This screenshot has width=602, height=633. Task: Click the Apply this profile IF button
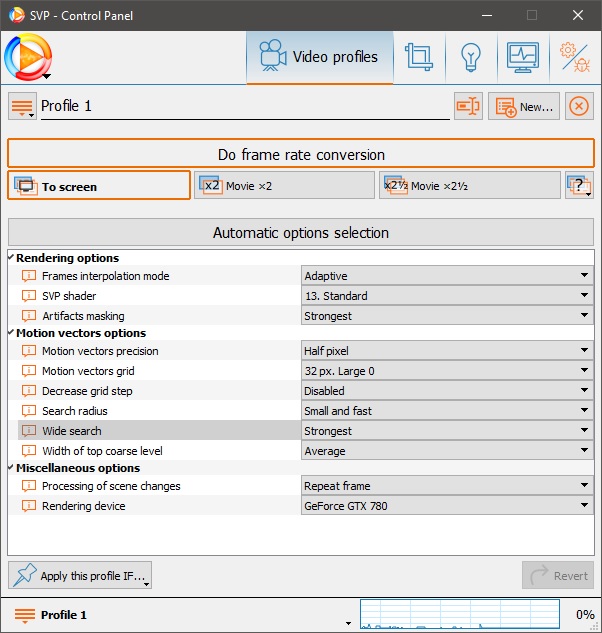click(80, 575)
